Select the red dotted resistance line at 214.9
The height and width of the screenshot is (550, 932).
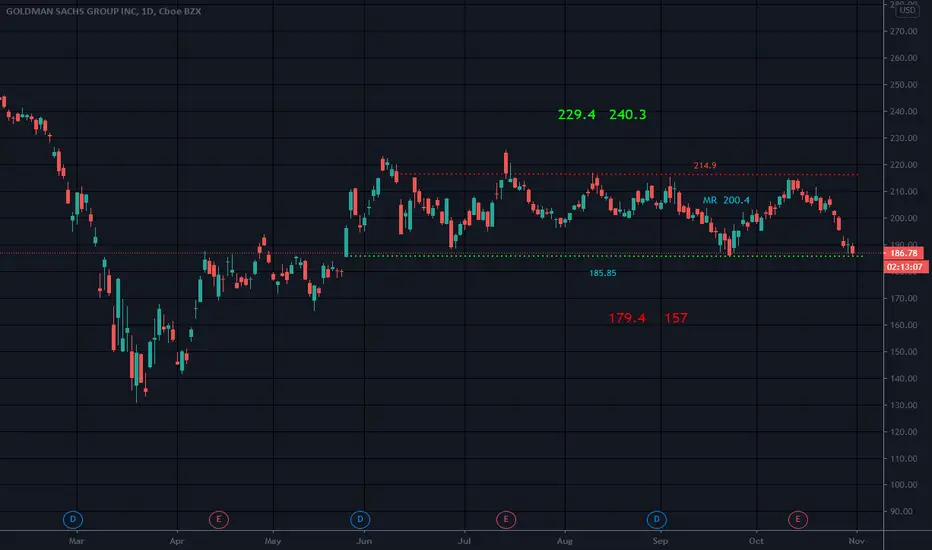pyautogui.click(x=628, y=174)
